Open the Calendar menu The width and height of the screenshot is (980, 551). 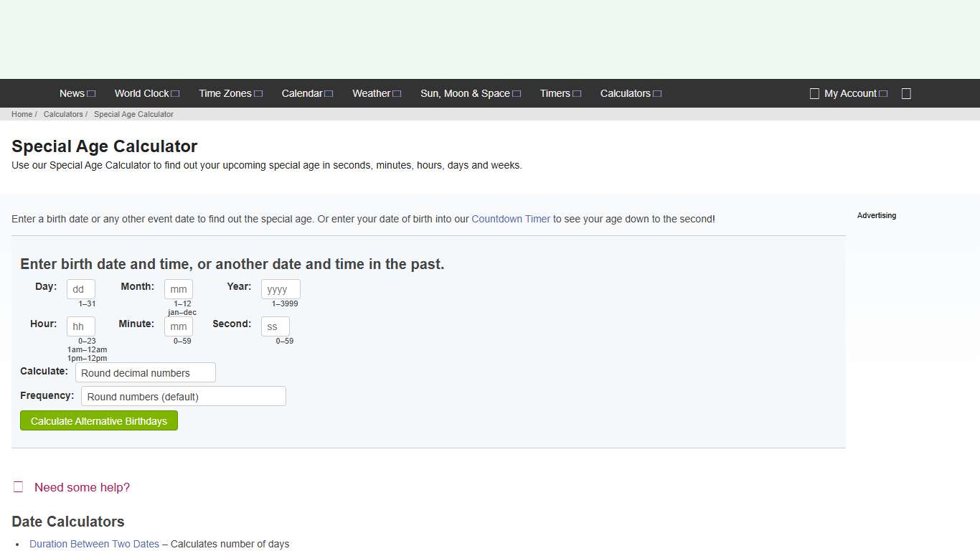(x=302, y=93)
